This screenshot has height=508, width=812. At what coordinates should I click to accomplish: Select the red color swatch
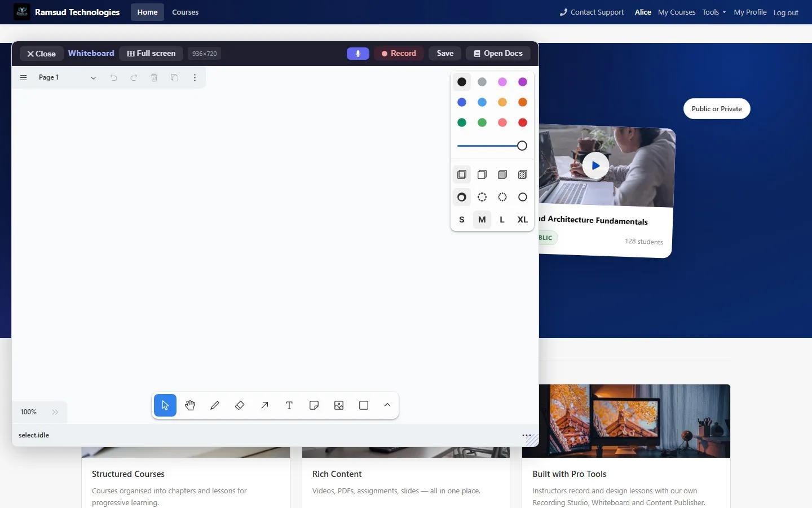pos(523,122)
